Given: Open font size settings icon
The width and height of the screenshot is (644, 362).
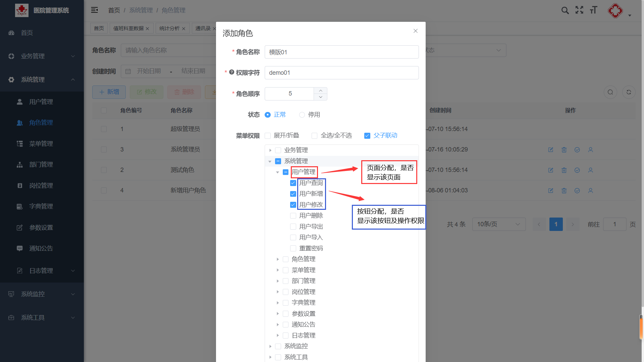Looking at the screenshot, I should pos(594,10).
